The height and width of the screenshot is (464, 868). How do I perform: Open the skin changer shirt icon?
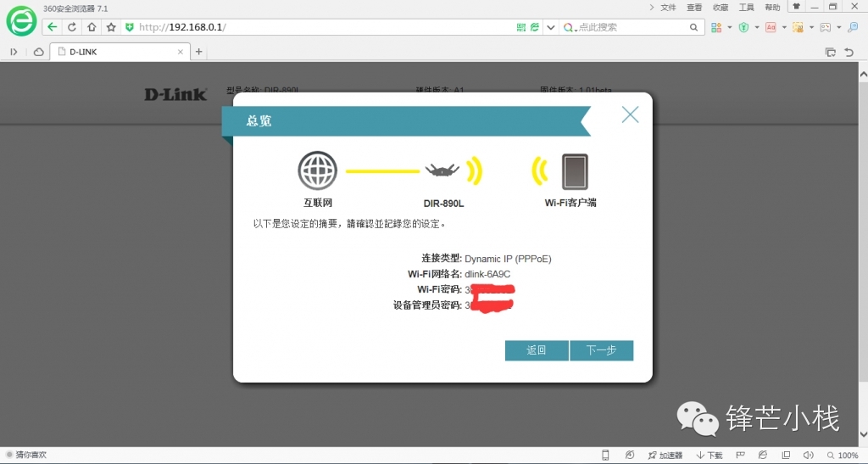pos(796,7)
